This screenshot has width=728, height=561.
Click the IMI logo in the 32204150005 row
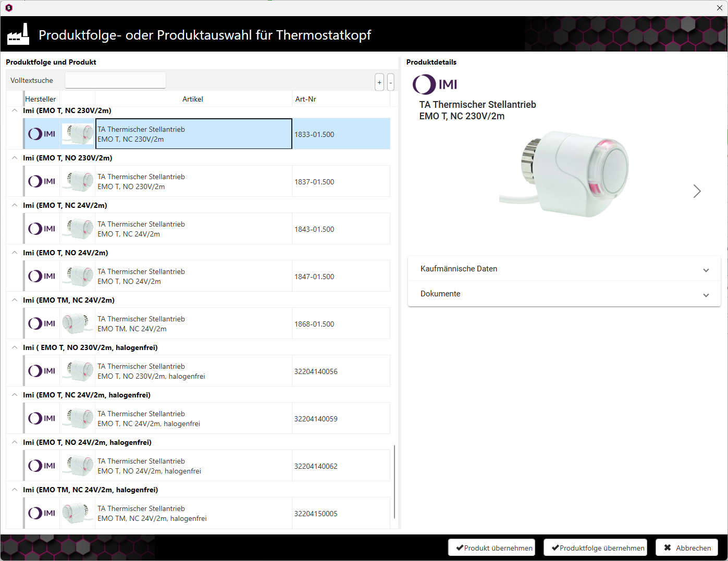click(x=42, y=513)
